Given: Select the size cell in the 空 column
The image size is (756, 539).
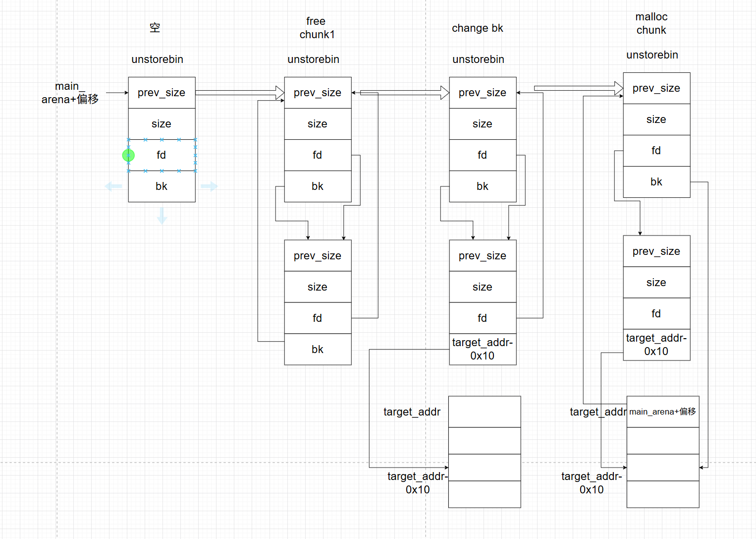Looking at the screenshot, I should 162,124.
